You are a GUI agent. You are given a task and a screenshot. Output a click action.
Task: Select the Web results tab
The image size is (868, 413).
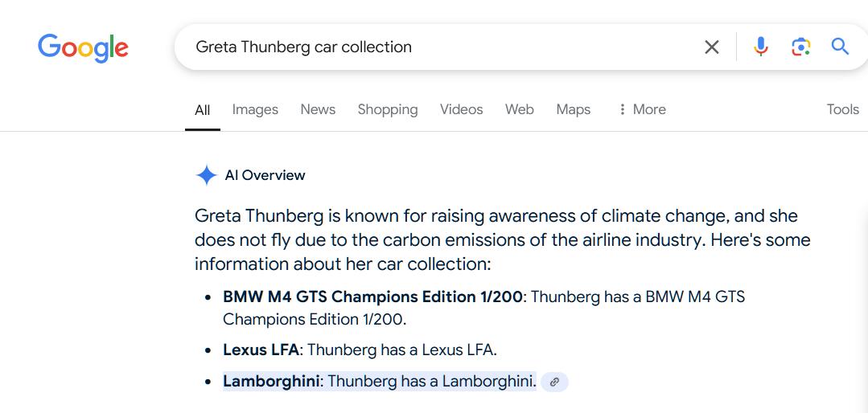pyautogui.click(x=520, y=109)
